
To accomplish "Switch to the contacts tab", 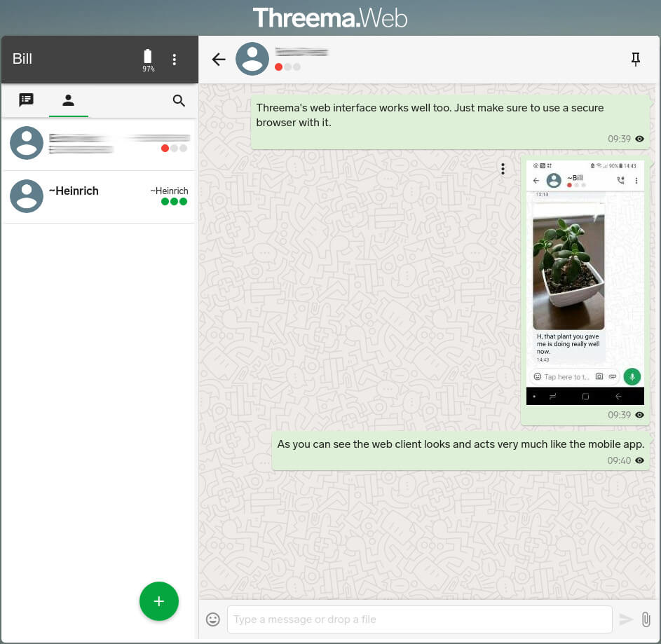I will [x=68, y=100].
